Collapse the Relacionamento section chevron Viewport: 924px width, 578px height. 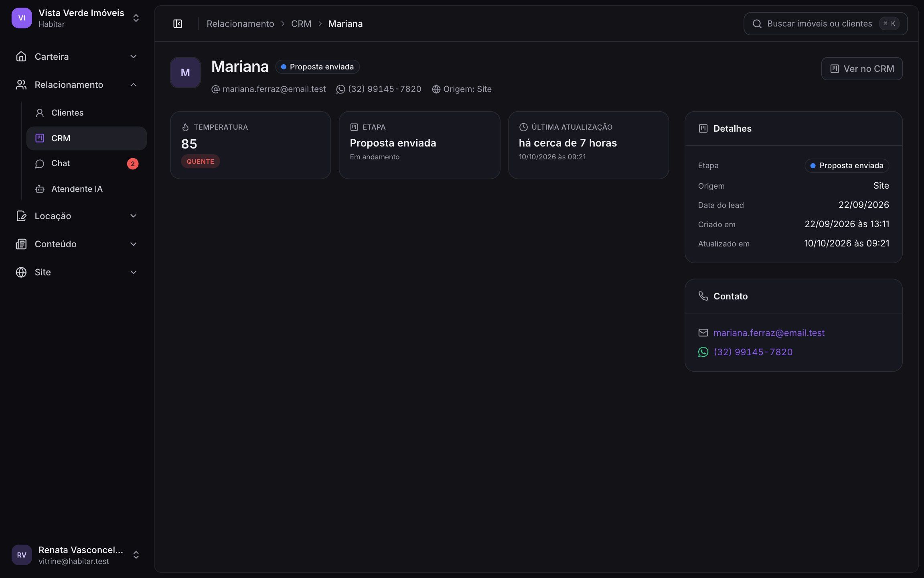click(x=134, y=85)
